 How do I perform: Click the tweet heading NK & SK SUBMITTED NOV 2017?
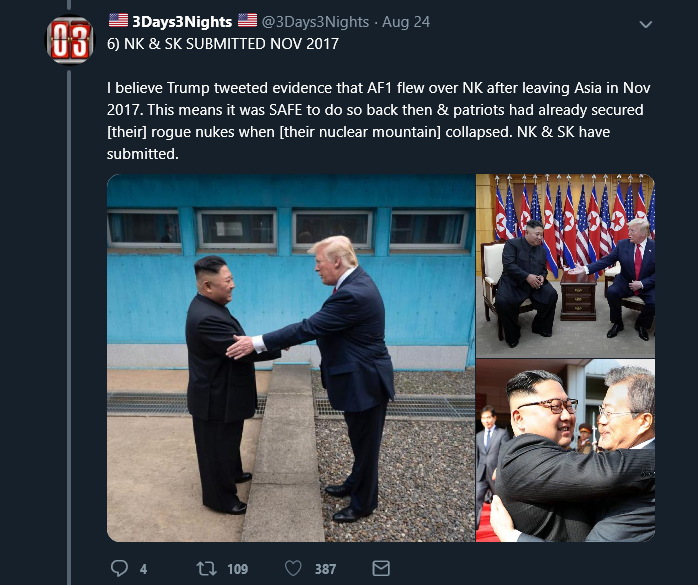tap(223, 44)
